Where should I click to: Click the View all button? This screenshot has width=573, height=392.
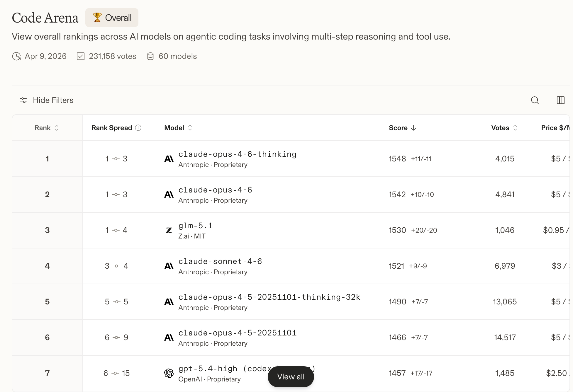point(291,377)
